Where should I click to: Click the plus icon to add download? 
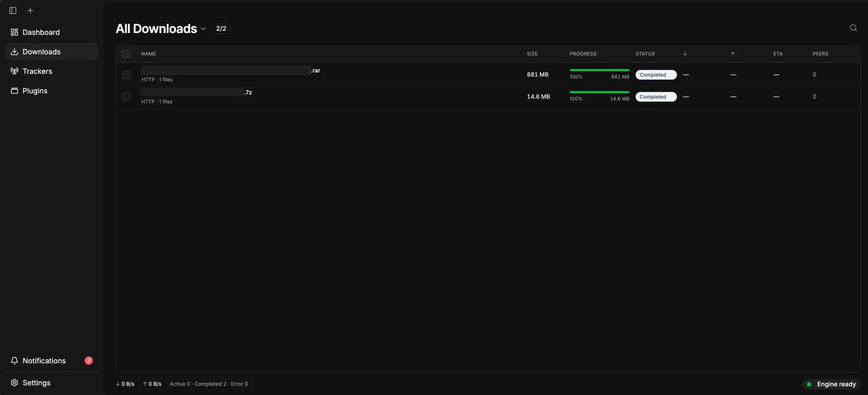pos(30,10)
